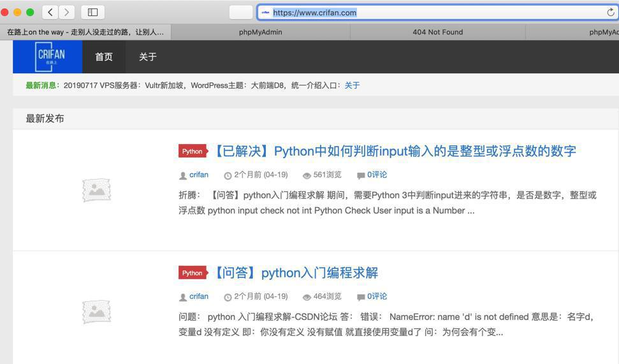The height and width of the screenshot is (364, 619).
Task: Click clock icon beside 464浏览 post date
Action: [x=228, y=297]
